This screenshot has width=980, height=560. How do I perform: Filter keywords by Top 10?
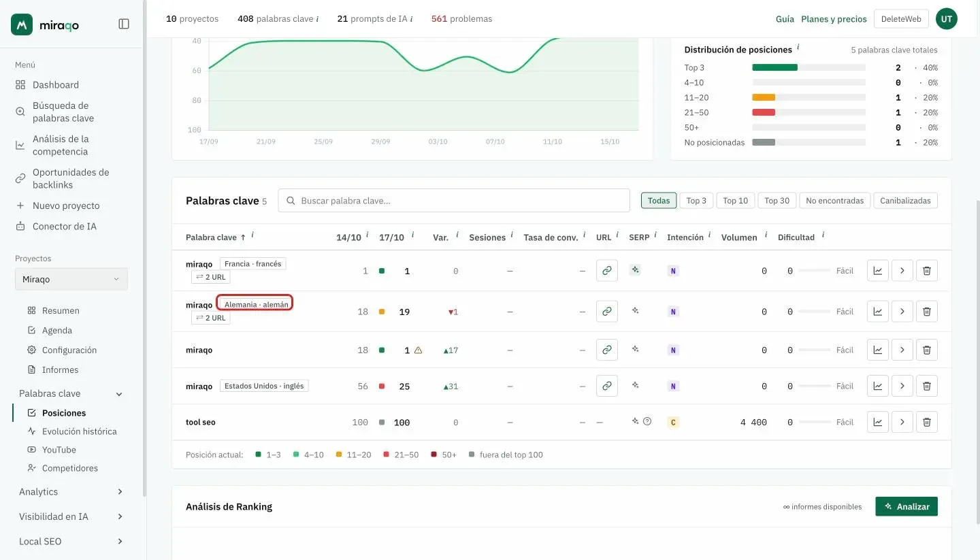point(735,200)
